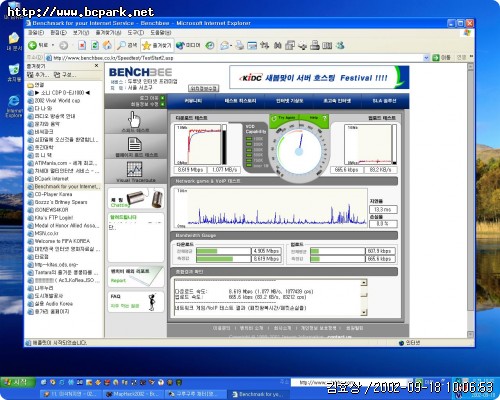Click the green Back arrow in IE toolbar
The width and height of the screenshot is (500, 400).
pos(32,45)
